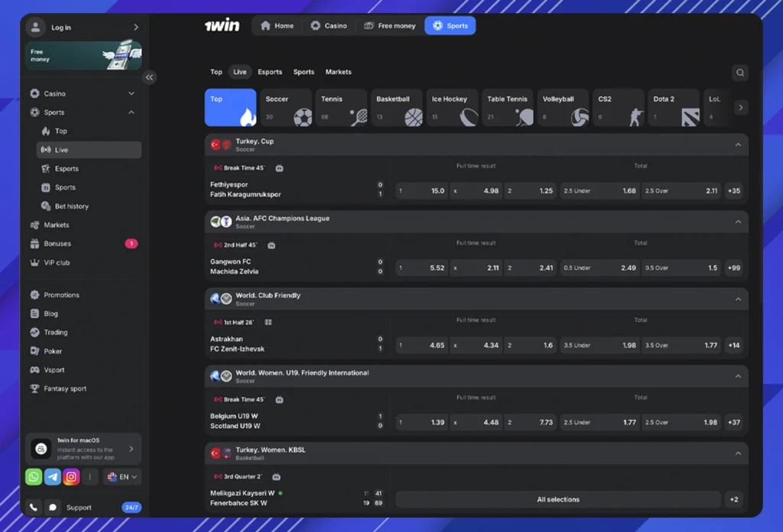This screenshot has width=783, height=532.
Task: Open +35 more markets for Fethiyespor
Action: (734, 190)
